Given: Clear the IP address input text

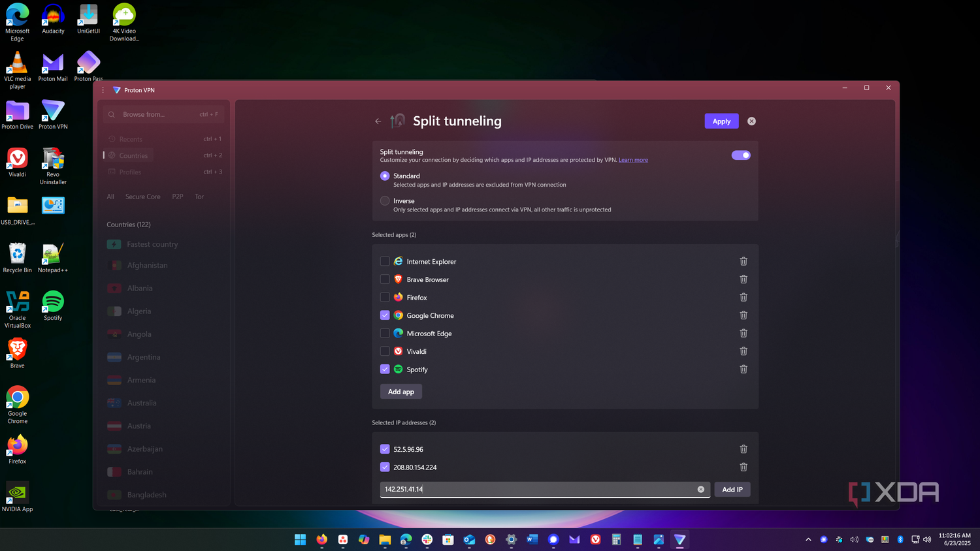Looking at the screenshot, I should (701, 489).
